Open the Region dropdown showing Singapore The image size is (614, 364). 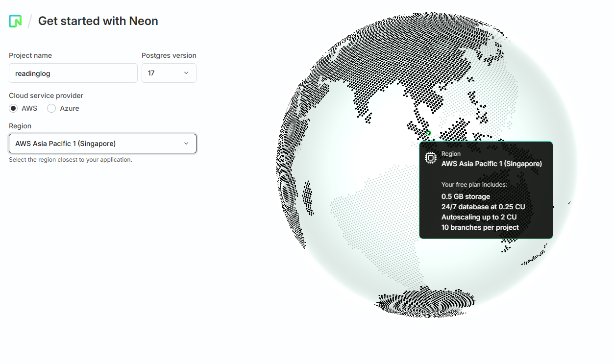103,144
